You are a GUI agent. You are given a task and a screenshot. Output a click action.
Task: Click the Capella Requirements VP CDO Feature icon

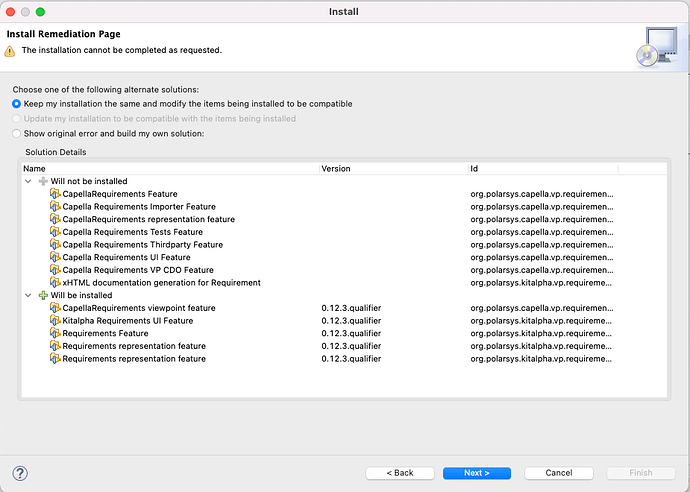55,270
